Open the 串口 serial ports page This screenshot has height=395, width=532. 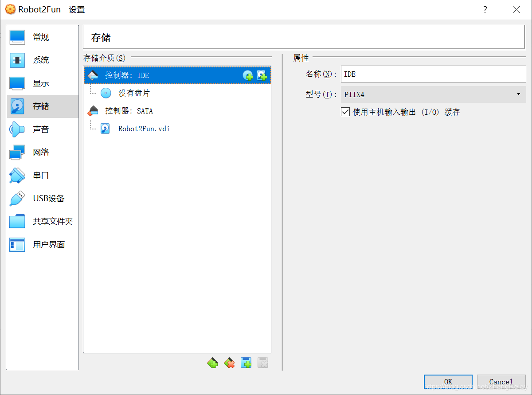43,176
